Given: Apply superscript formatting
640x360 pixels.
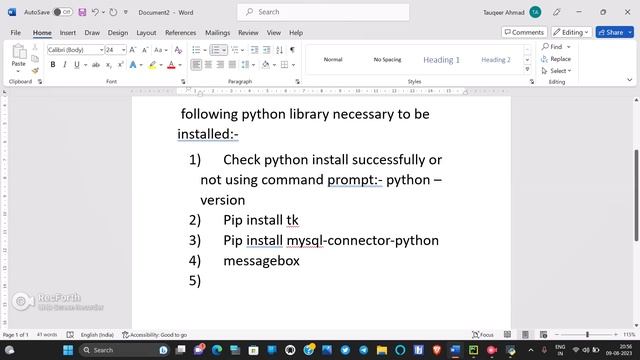Looking at the screenshot, I should click(120, 65).
